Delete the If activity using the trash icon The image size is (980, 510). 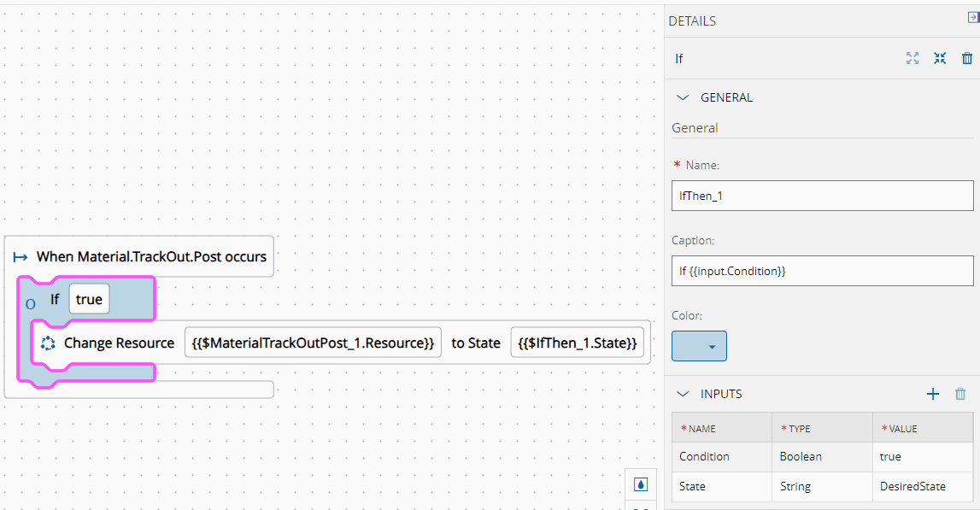point(967,58)
